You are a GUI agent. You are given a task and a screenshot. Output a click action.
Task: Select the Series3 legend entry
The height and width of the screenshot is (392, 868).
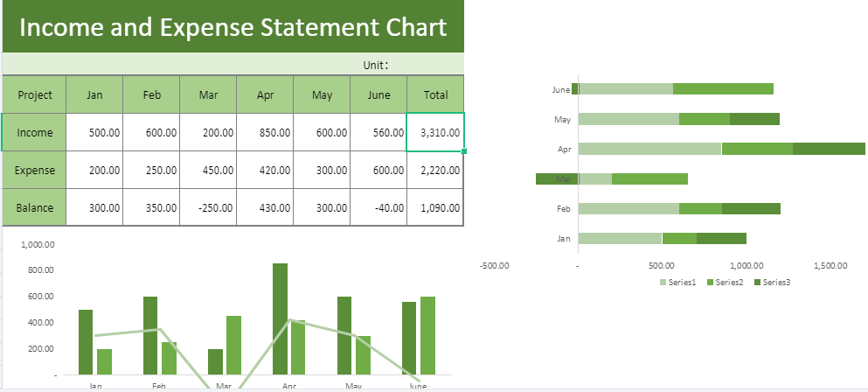[x=772, y=283]
